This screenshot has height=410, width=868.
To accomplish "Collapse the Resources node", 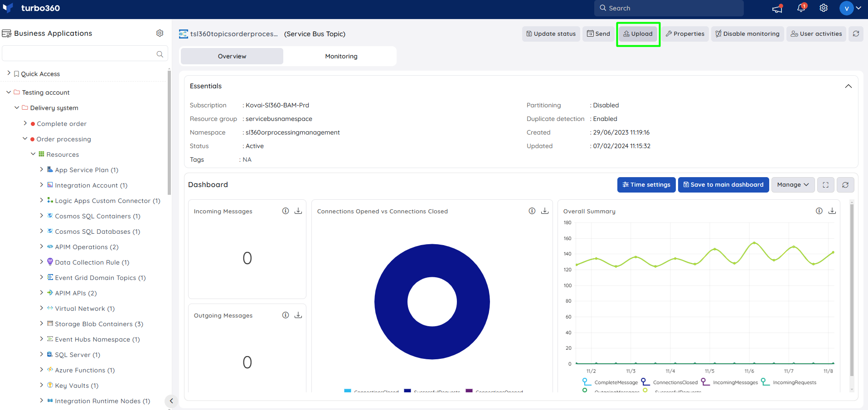I will pos(33,154).
